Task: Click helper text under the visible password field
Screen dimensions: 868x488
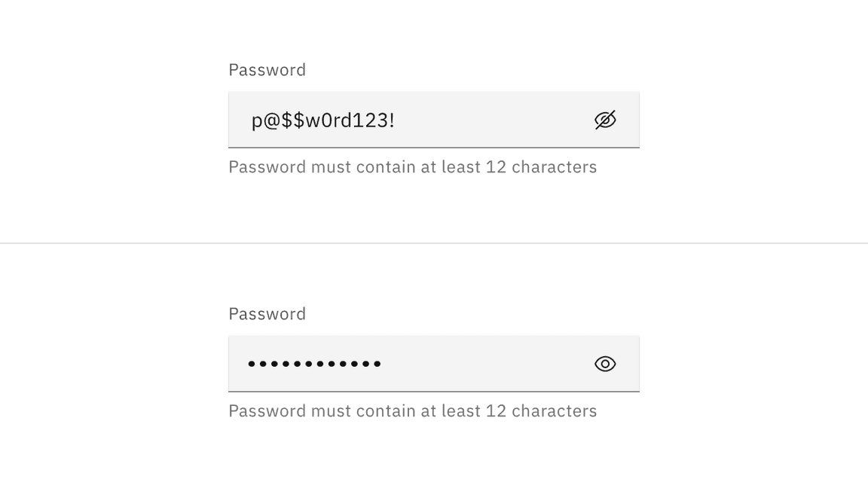Action: point(413,167)
